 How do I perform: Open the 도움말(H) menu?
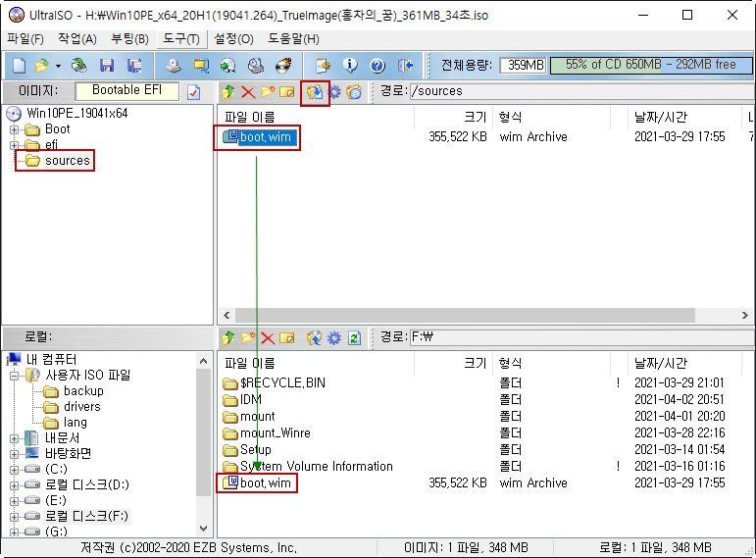click(x=293, y=39)
